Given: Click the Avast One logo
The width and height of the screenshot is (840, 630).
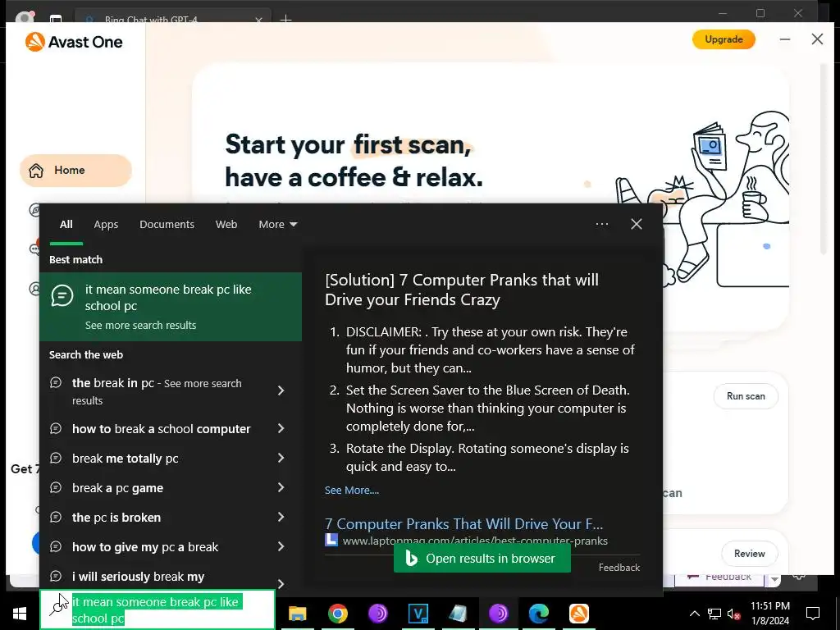Looking at the screenshot, I should pos(74,42).
